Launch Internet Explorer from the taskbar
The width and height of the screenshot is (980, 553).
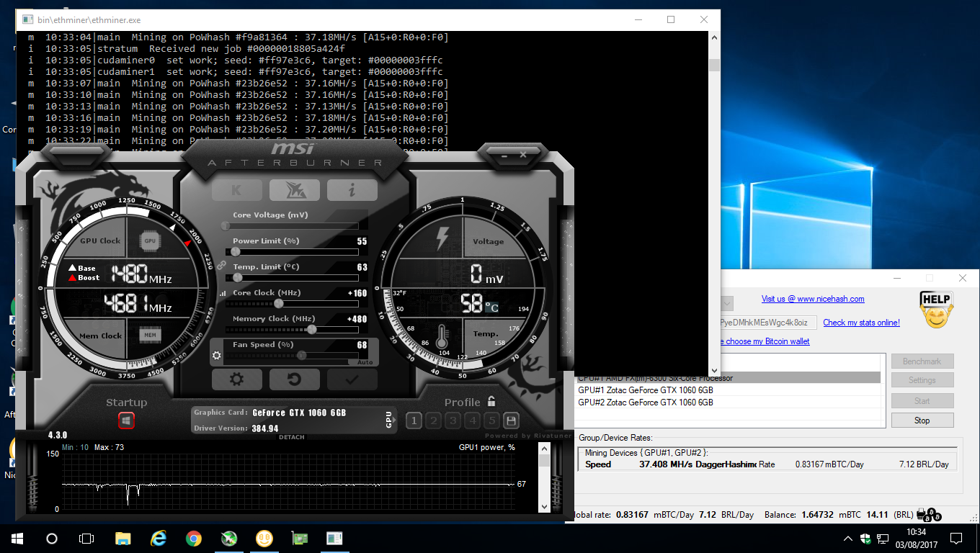click(x=159, y=538)
